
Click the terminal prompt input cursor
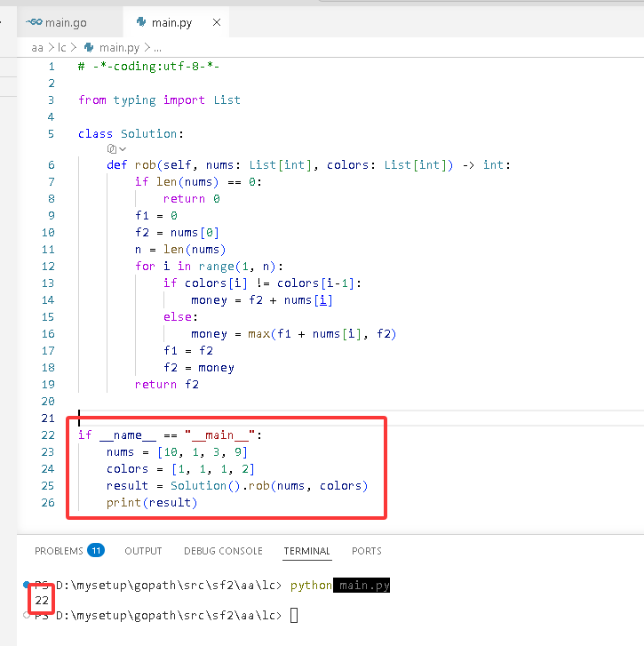[294, 616]
